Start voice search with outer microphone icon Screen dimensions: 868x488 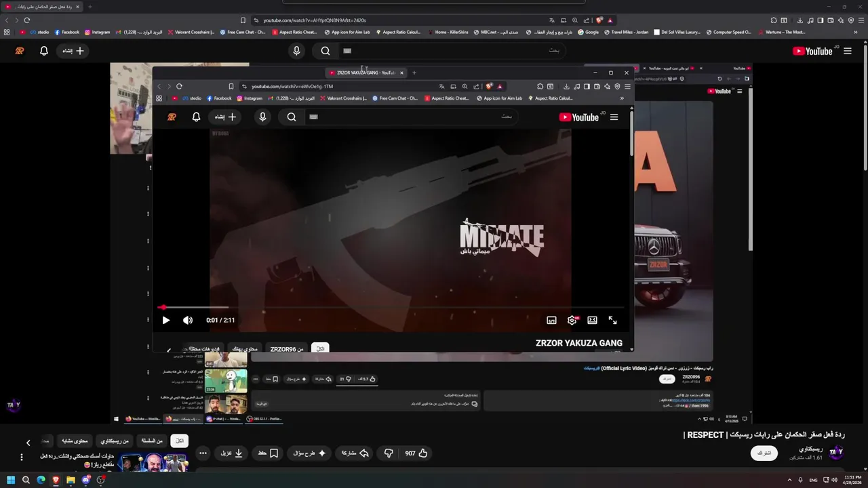click(296, 51)
